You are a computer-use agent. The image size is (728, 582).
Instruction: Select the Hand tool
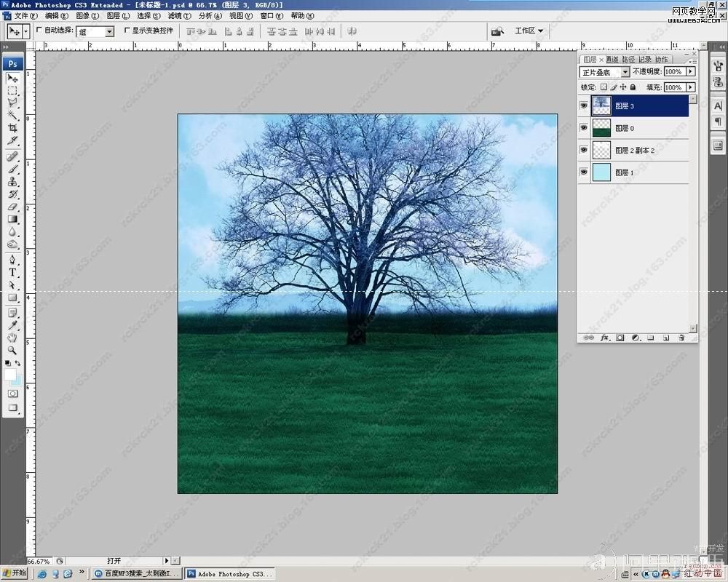(12, 338)
